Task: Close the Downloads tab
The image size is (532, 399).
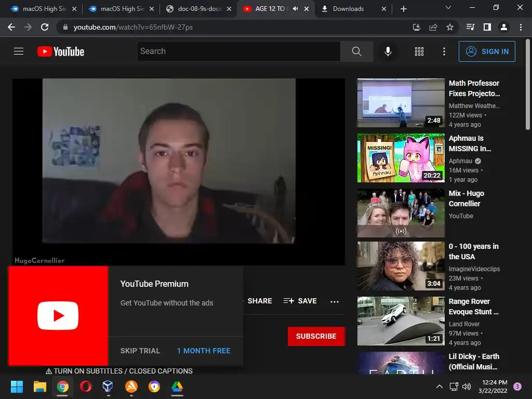Action: click(384, 9)
